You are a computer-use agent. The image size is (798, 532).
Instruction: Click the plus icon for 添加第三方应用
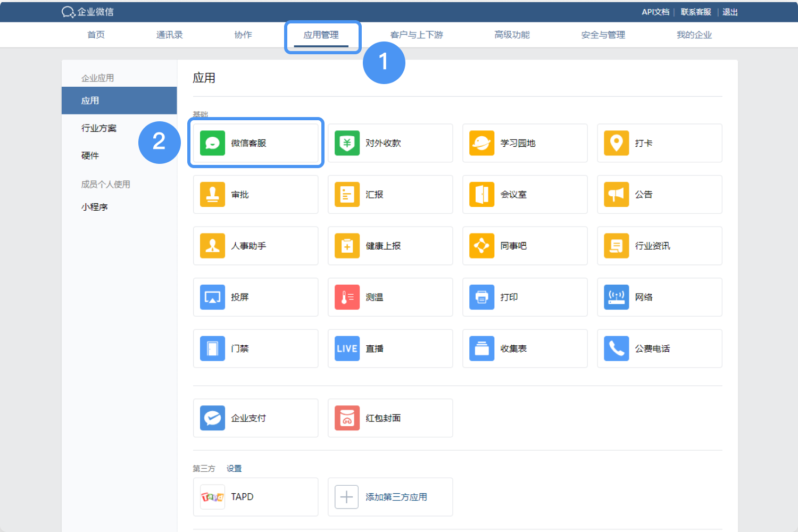pyautogui.click(x=346, y=497)
